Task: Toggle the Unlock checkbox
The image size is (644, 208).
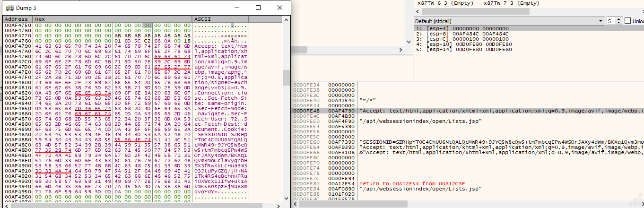Action: [627, 21]
